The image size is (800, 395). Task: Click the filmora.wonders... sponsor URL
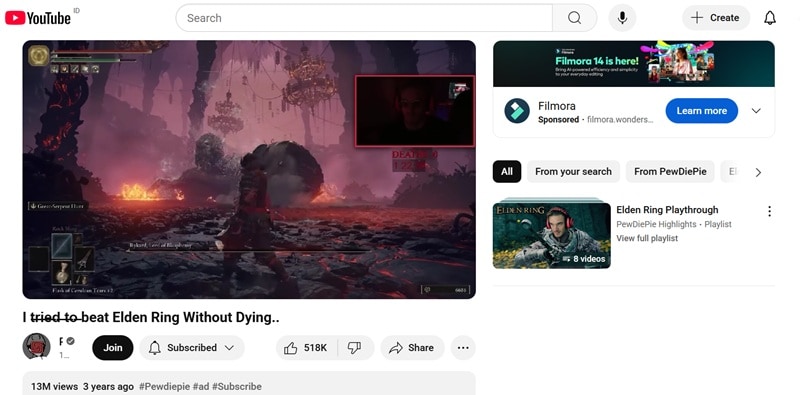[620, 119]
